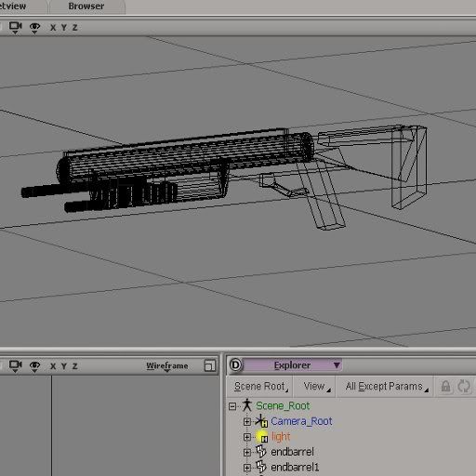Toggle eye visibility menu in top viewport
The width and height of the screenshot is (476, 476).
point(34,27)
